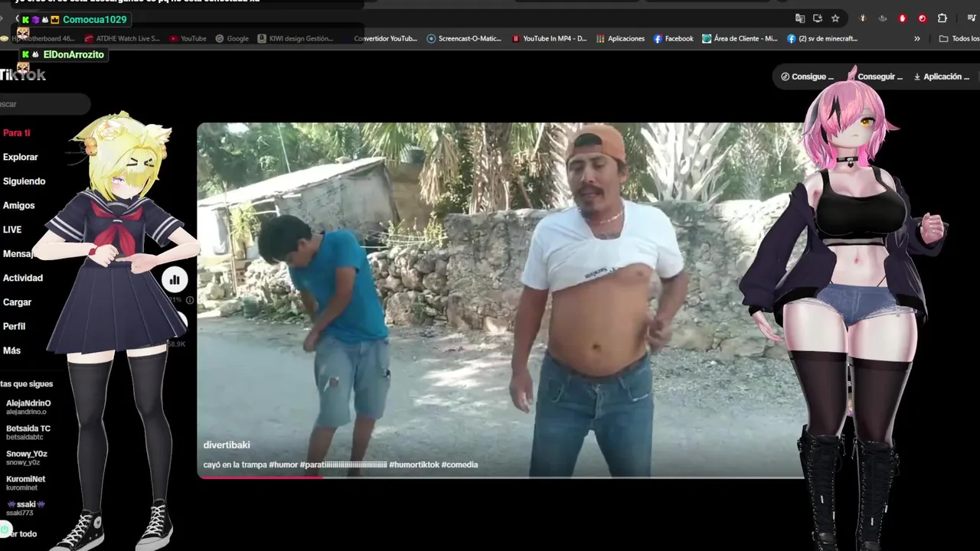Open the Convertidor YouTube bookmark

pos(386,38)
